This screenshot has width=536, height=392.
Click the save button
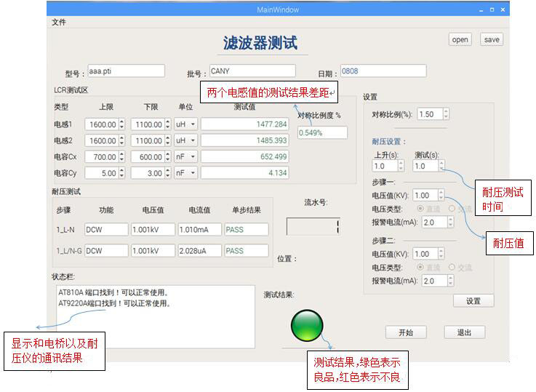click(492, 40)
